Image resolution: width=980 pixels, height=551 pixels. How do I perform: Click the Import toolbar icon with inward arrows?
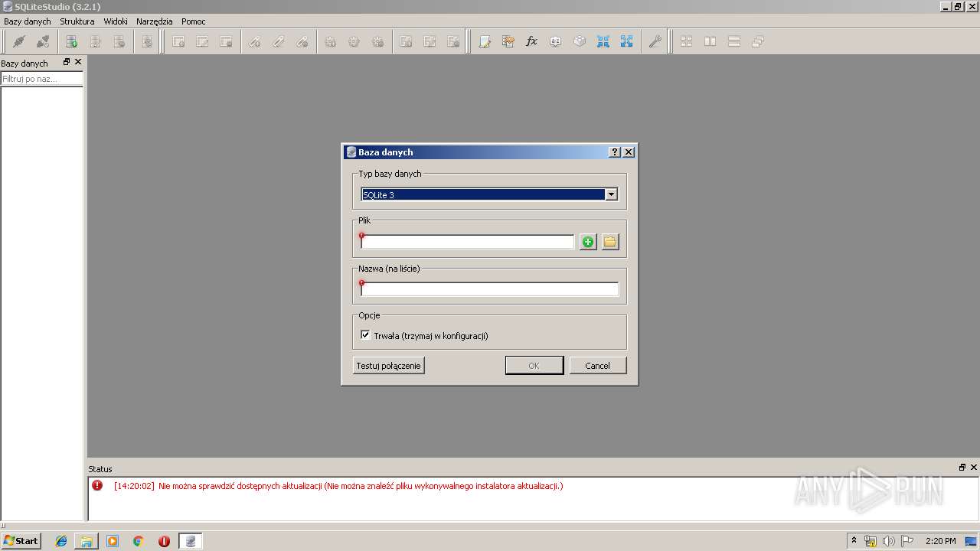click(603, 42)
